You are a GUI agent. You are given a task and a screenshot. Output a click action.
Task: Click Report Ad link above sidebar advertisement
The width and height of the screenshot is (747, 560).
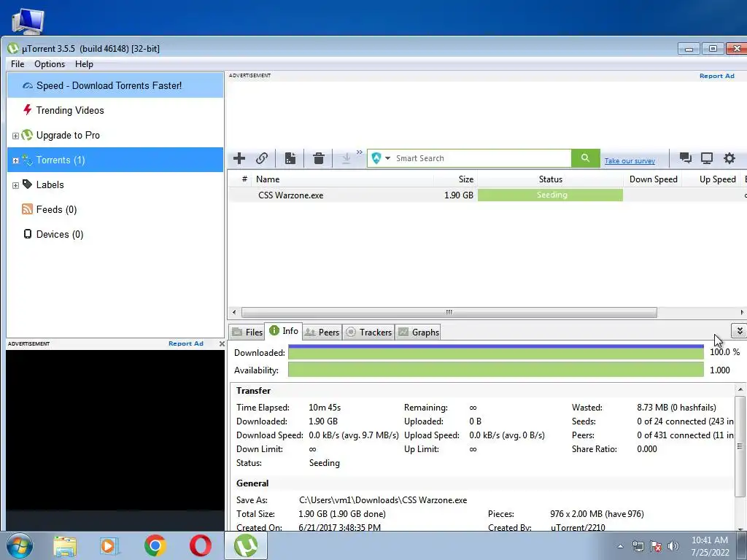click(186, 344)
